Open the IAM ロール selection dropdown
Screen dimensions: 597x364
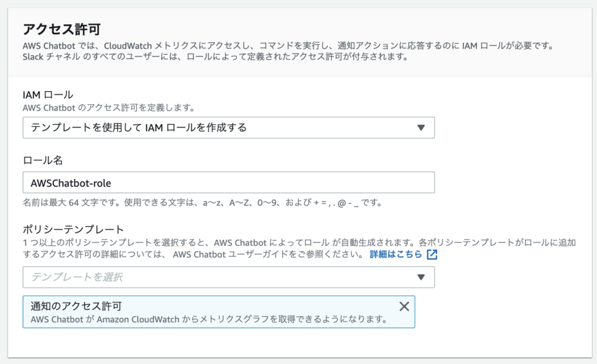point(227,127)
